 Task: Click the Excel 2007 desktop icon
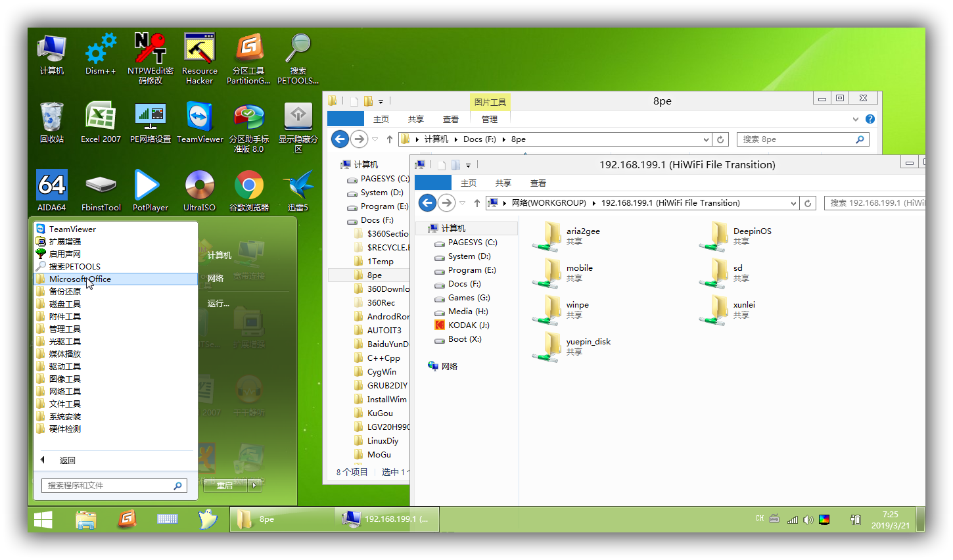tap(101, 122)
